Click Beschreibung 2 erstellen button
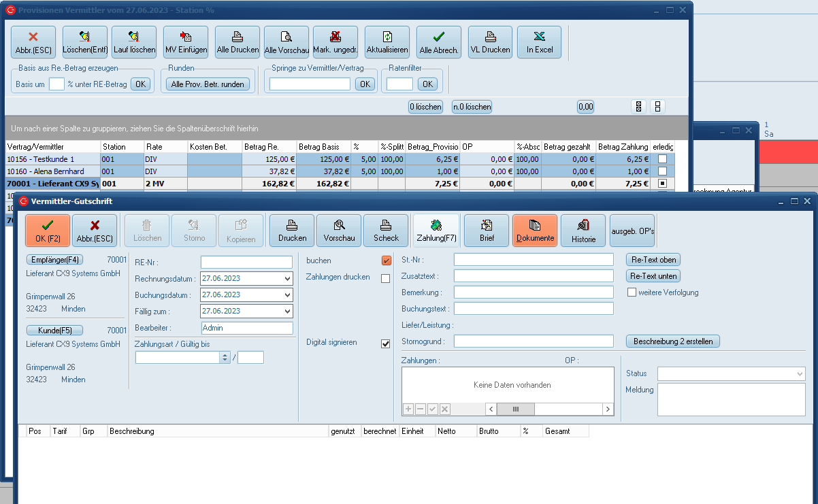 (672, 341)
